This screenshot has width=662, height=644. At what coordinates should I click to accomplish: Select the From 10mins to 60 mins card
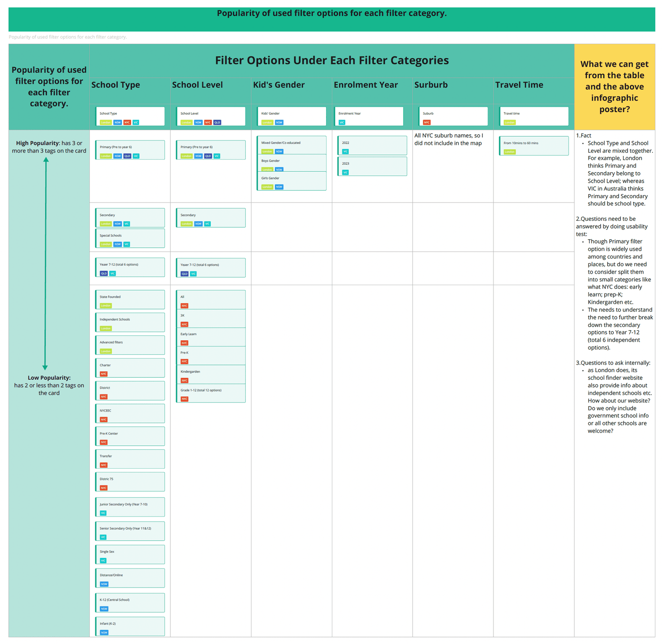click(x=534, y=146)
